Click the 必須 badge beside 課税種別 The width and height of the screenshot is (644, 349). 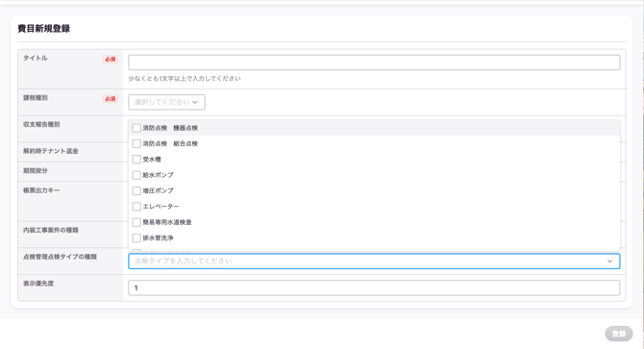[111, 99]
